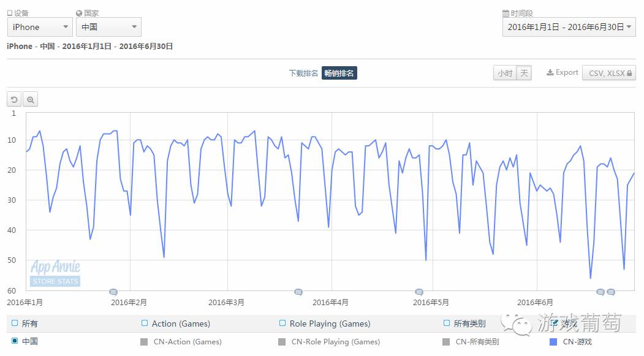Image resolution: width=644 pixels, height=356 pixels.
Task: Click the 2016年1月 axis label
Action: [x=25, y=303]
